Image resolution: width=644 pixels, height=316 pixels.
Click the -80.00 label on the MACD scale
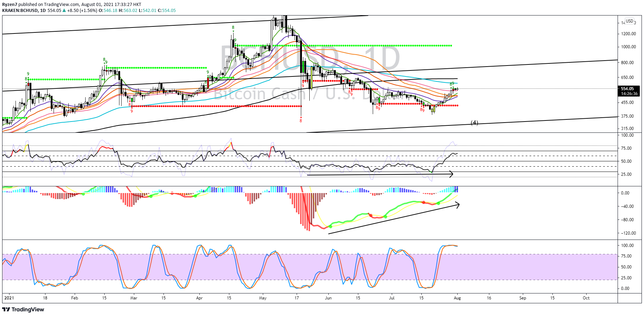(627, 219)
